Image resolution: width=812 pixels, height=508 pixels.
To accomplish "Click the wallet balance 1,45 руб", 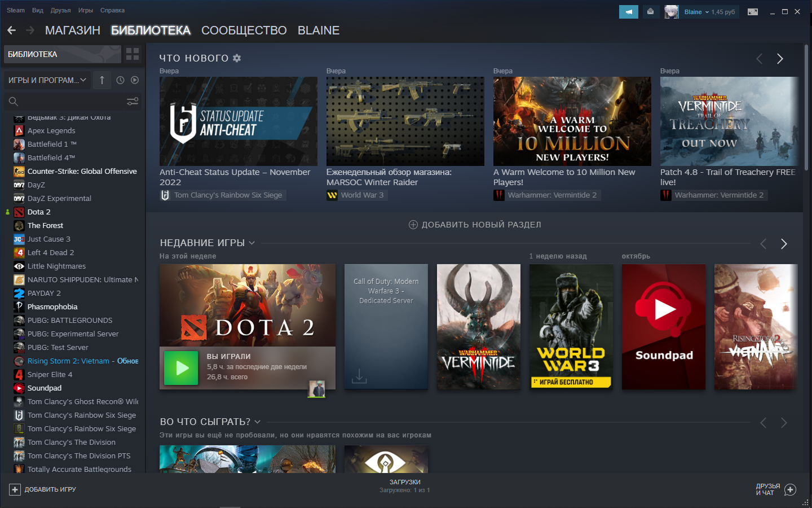I will [x=723, y=12].
